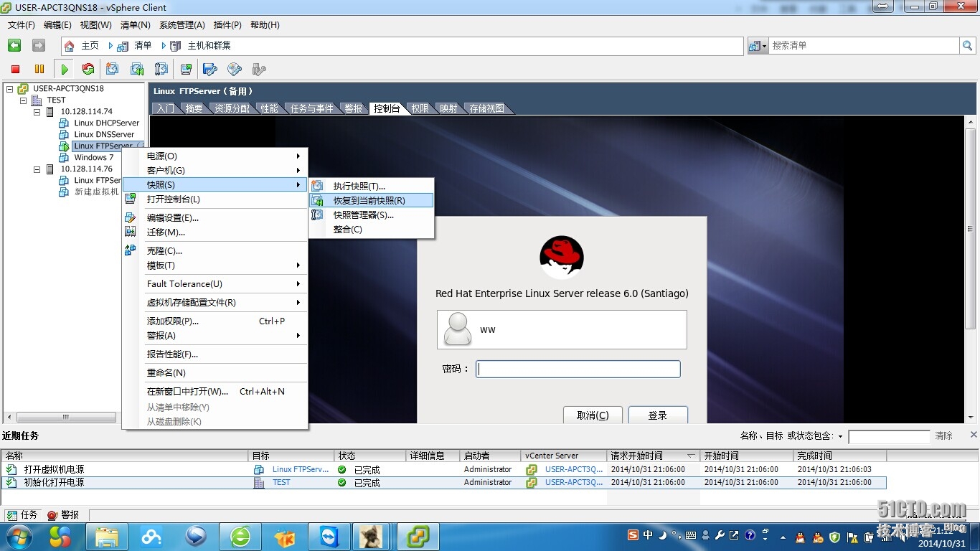Open 快照管理器(S)... menu item

point(371,215)
